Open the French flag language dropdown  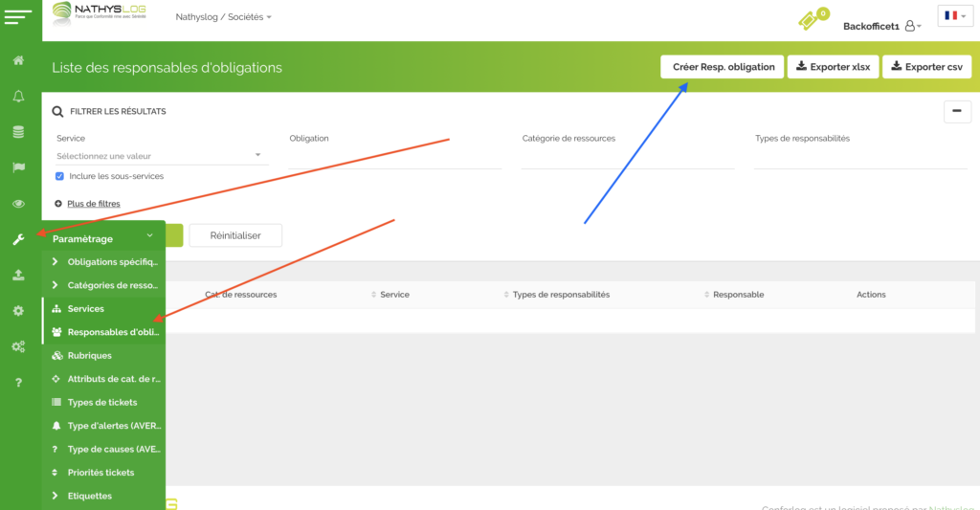pyautogui.click(x=954, y=16)
